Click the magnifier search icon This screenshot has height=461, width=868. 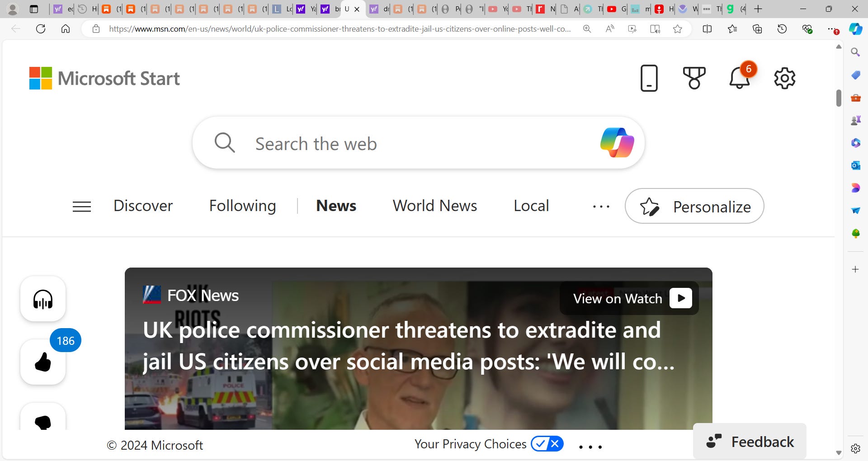coord(225,143)
